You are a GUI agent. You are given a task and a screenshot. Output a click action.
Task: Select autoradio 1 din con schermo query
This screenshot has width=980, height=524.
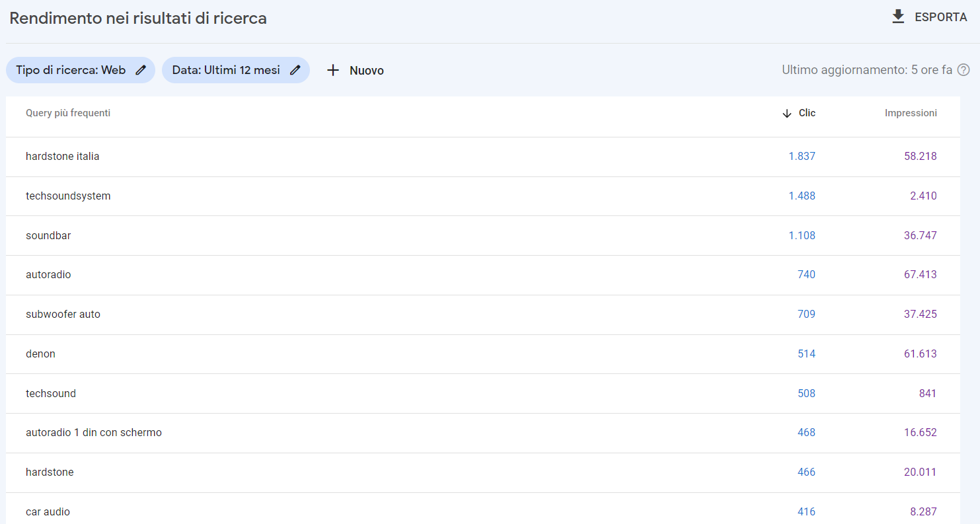click(483, 433)
